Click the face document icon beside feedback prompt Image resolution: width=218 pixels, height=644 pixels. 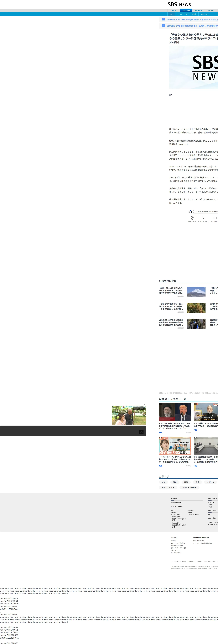190,212
